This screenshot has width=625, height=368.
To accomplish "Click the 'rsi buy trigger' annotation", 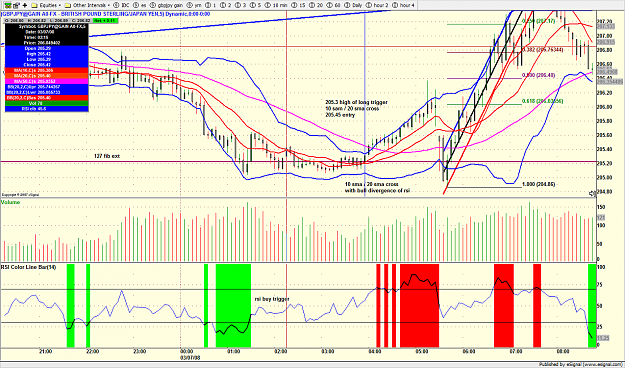I will [272, 299].
